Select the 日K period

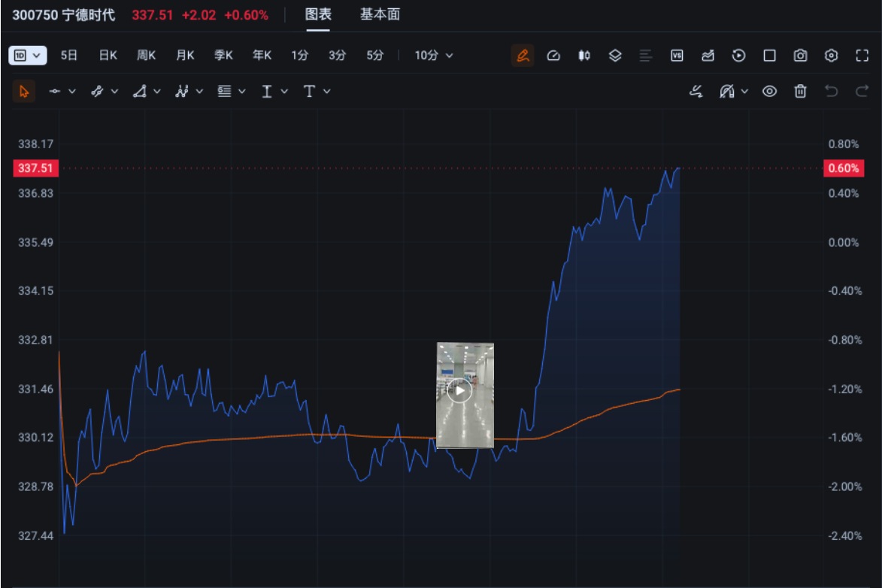tap(108, 55)
